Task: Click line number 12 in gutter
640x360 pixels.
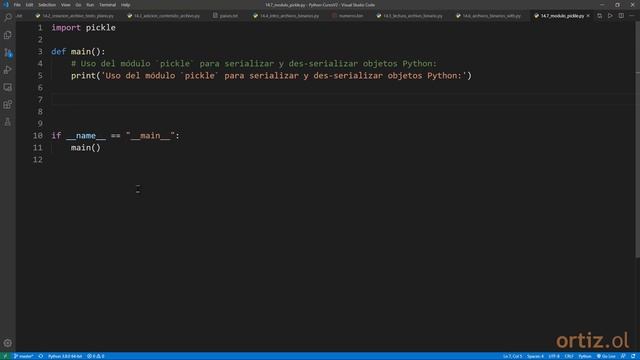Action: click(38, 160)
